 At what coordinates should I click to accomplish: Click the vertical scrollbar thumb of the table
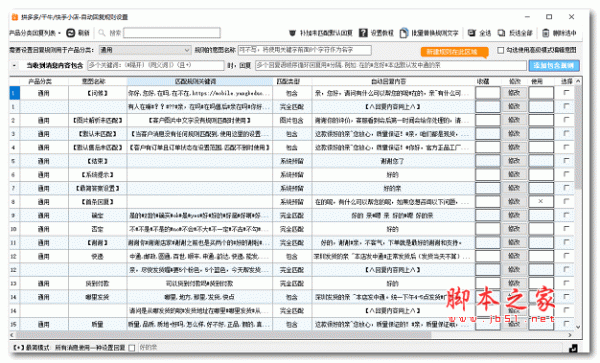click(x=578, y=136)
